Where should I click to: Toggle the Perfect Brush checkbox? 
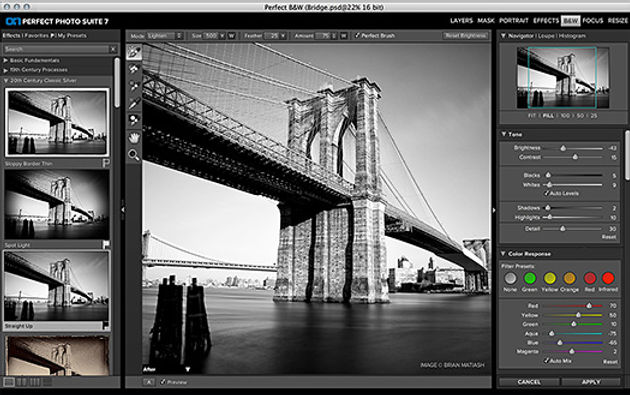pyautogui.click(x=357, y=36)
